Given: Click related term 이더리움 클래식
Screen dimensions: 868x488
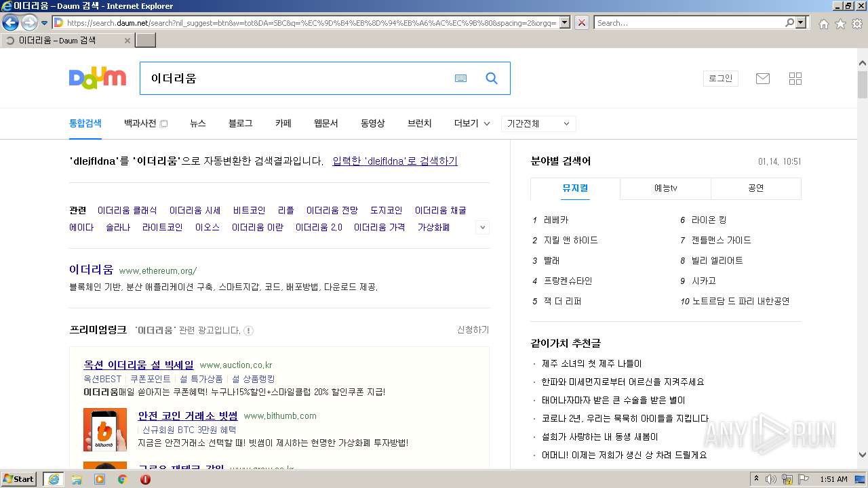Looking at the screenshot, I should [127, 211].
